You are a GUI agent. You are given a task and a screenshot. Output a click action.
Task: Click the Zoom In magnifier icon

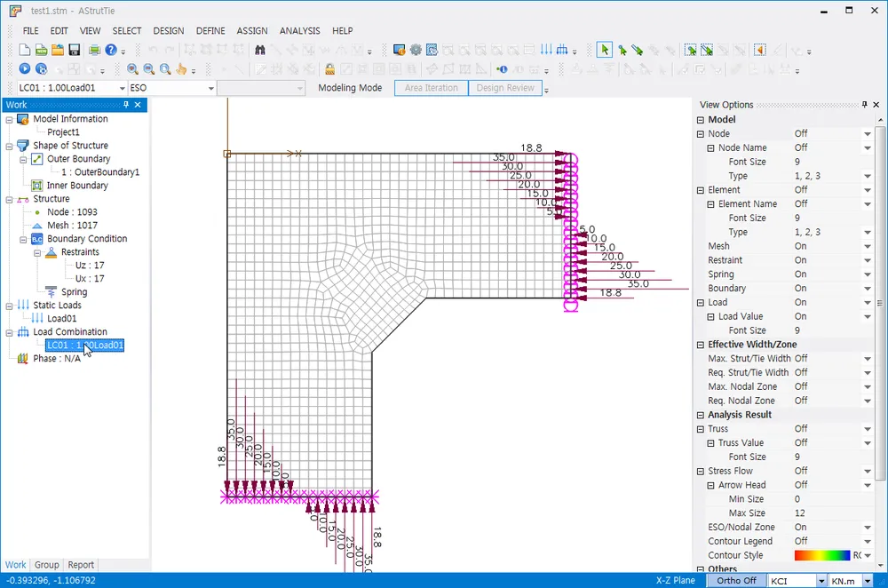(132, 69)
